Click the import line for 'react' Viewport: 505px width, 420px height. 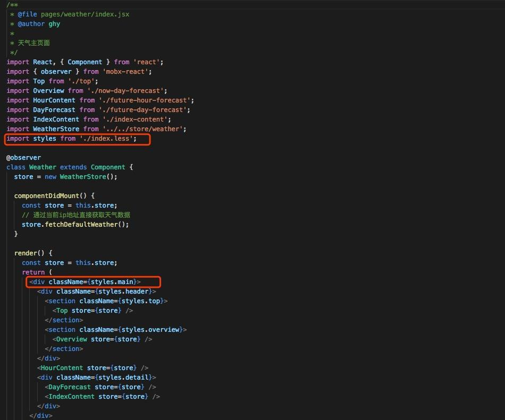[x=85, y=62]
